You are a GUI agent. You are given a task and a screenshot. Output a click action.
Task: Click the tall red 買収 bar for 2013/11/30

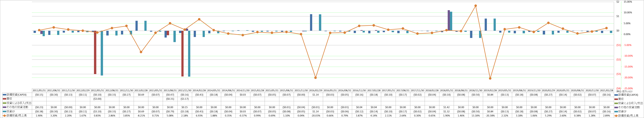point(182,54)
